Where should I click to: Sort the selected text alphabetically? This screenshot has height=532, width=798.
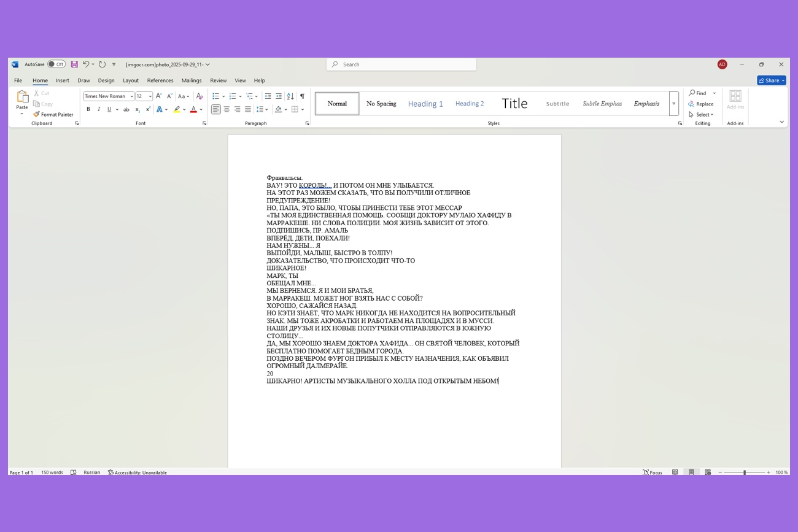290,96
